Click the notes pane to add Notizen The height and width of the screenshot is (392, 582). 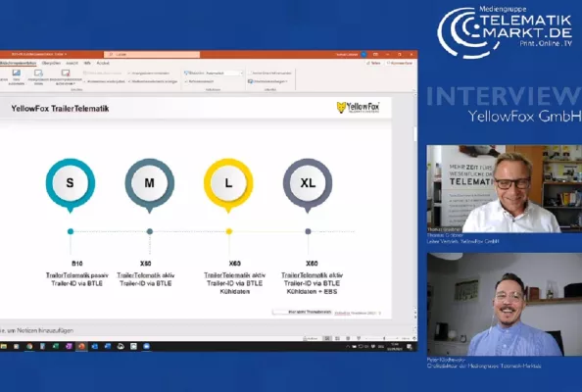coord(206,330)
